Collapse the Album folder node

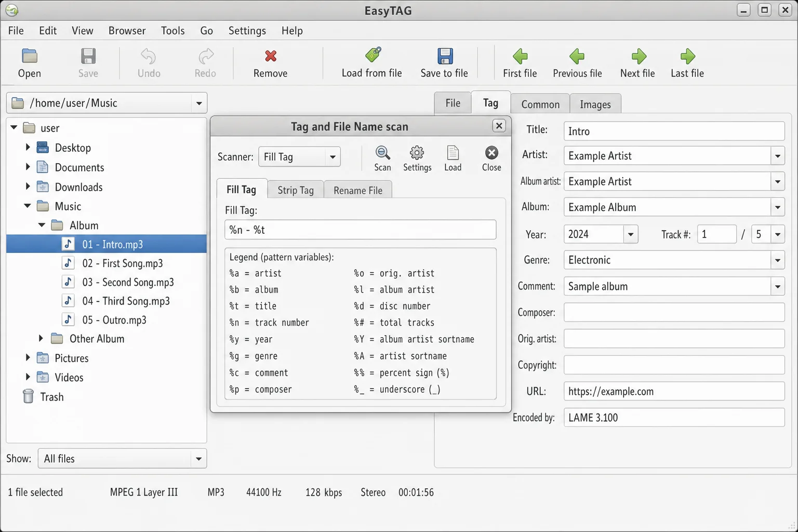click(x=42, y=225)
